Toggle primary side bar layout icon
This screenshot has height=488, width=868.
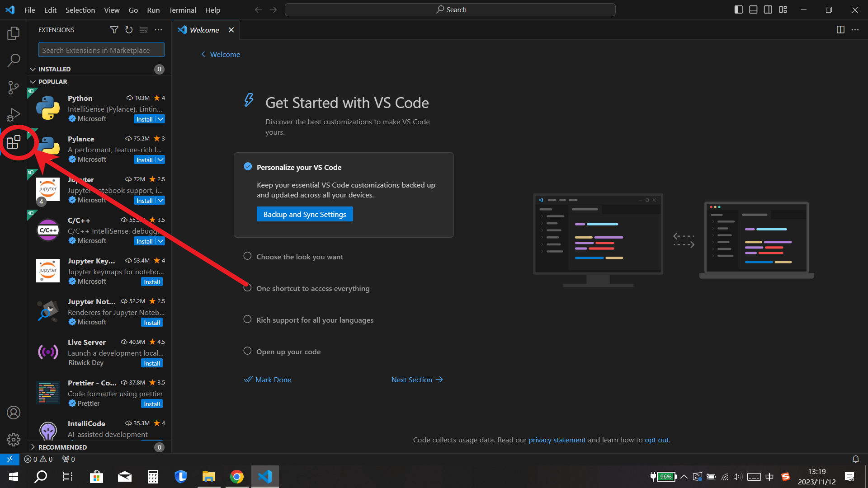tap(739, 9)
